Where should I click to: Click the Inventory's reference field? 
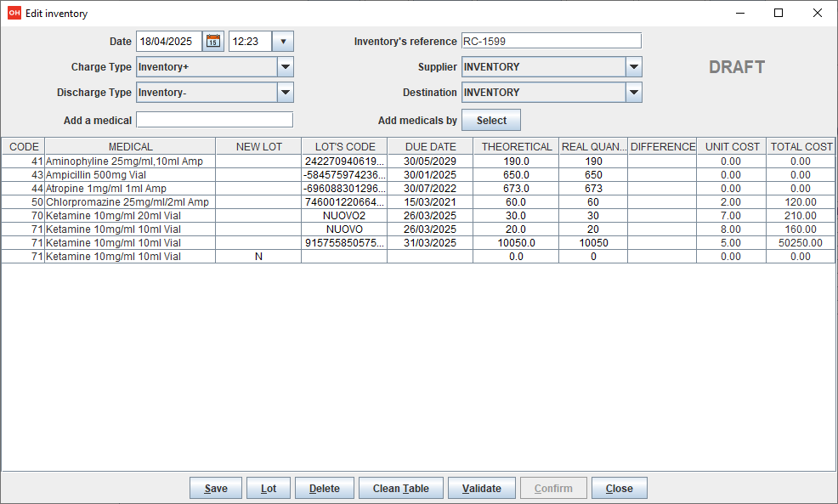(x=550, y=41)
